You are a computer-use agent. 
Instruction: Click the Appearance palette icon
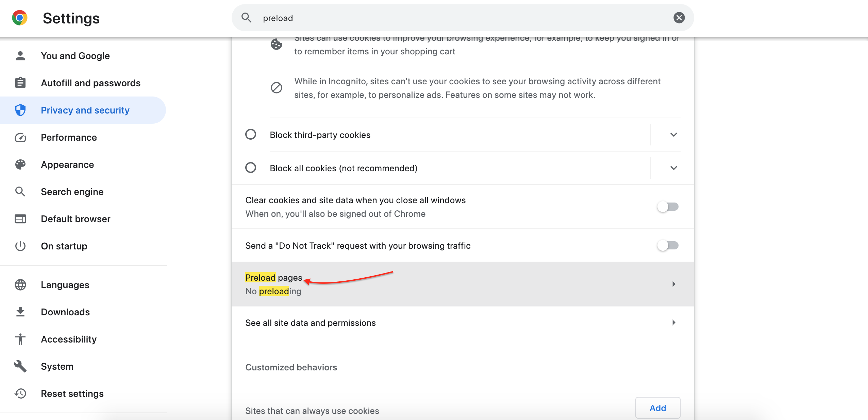(x=20, y=164)
